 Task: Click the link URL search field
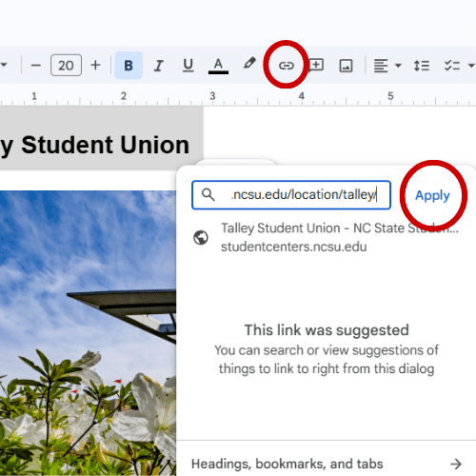(x=291, y=195)
